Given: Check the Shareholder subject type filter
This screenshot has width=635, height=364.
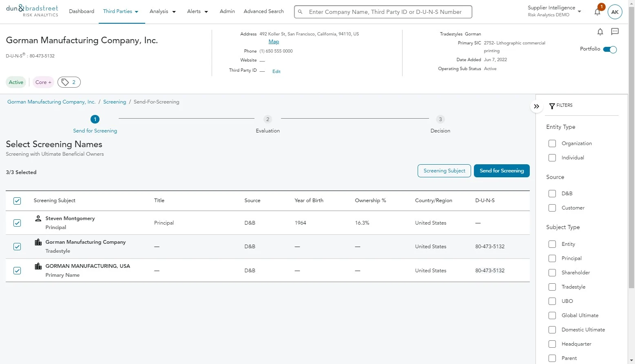Looking at the screenshot, I should (552, 273).
